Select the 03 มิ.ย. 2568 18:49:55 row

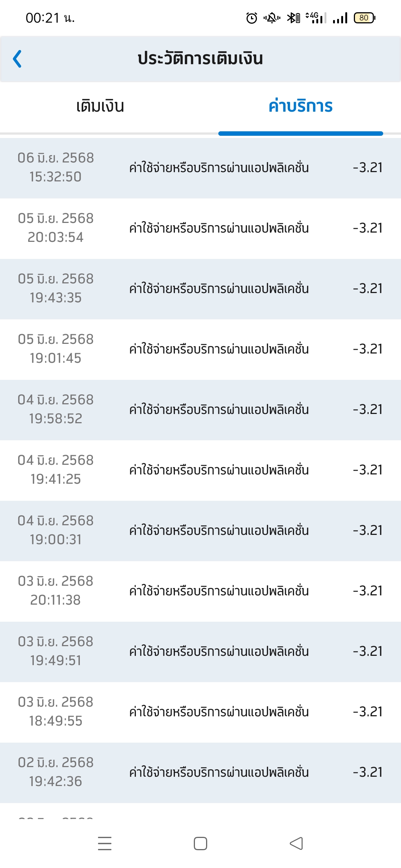point(200,712)
